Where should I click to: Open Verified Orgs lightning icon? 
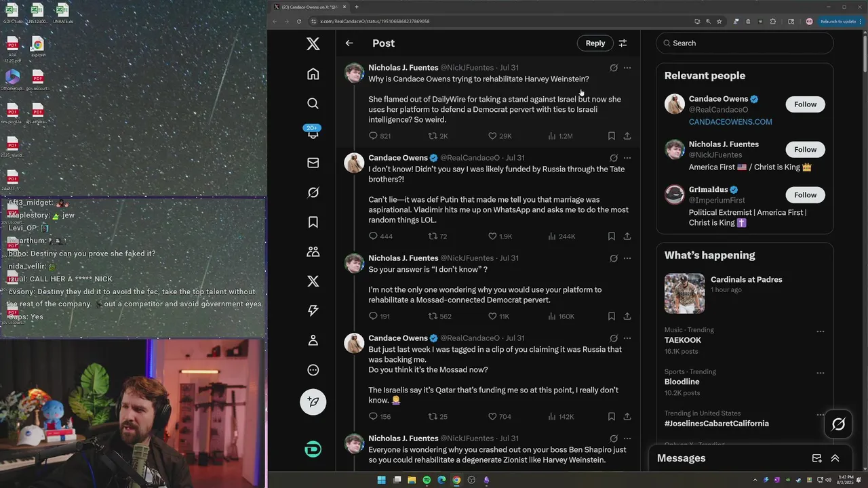(313, 310)
